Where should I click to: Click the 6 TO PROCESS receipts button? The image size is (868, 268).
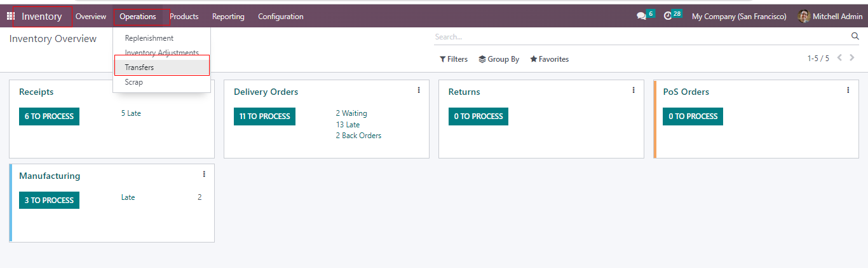49,116
